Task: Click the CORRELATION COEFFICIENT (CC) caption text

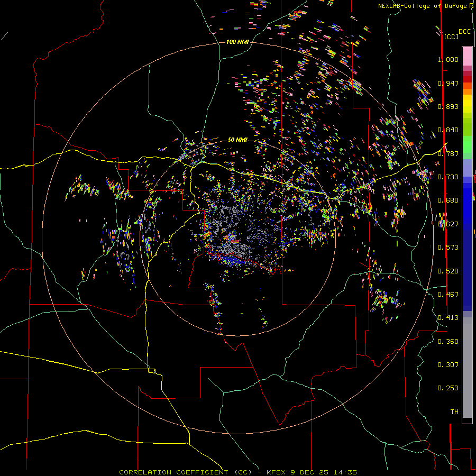Action: coord(186,472)
